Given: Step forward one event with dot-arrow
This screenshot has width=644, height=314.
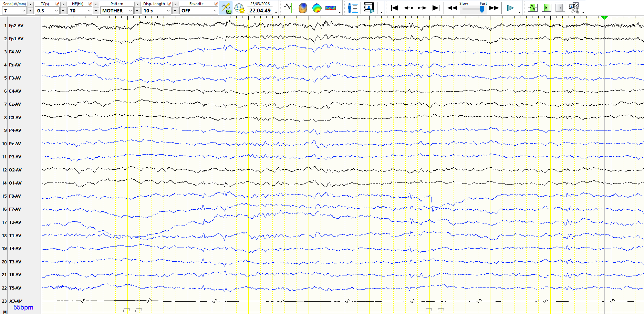Looking at the screenshot, I should click(x=422, y=8).
